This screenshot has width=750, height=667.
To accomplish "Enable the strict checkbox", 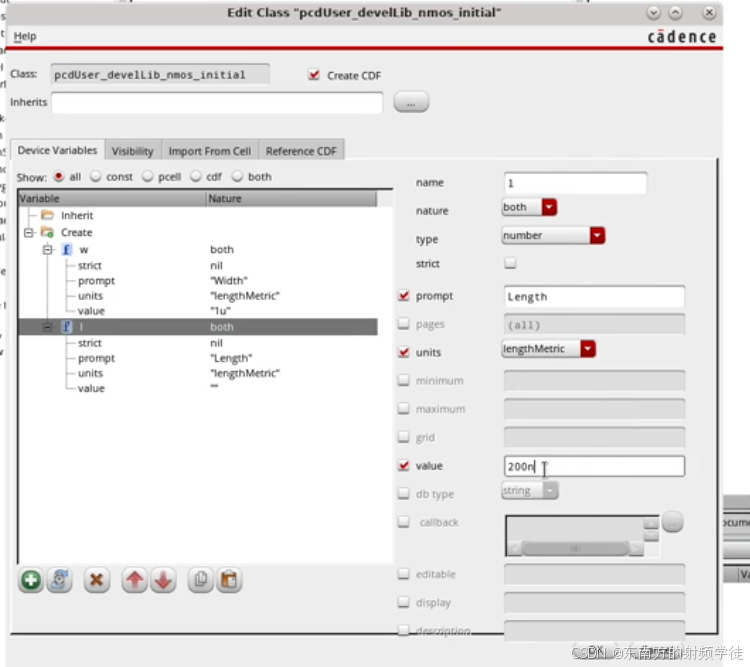I will [x=510, y=263].
